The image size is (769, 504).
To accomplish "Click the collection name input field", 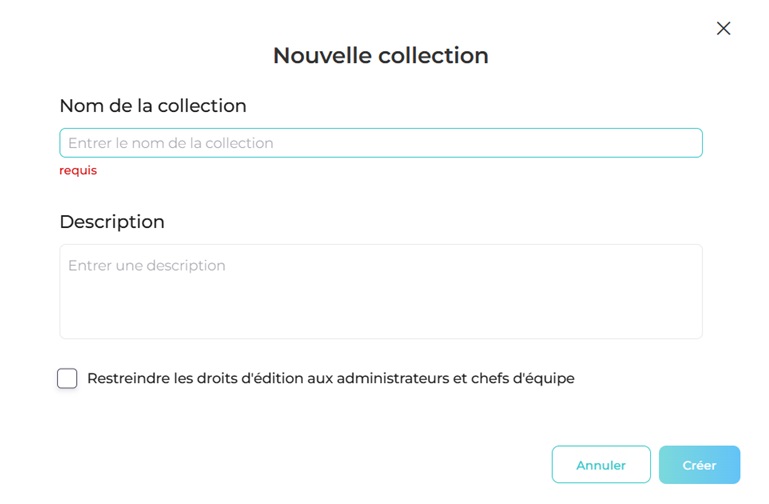I will tap(381, 143).
